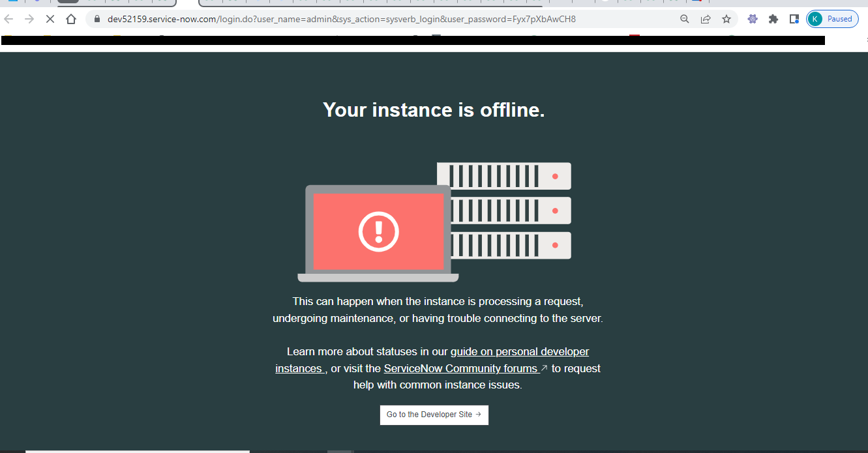
Task: Click the Your instance is offline heading
Action: point(434,110)
